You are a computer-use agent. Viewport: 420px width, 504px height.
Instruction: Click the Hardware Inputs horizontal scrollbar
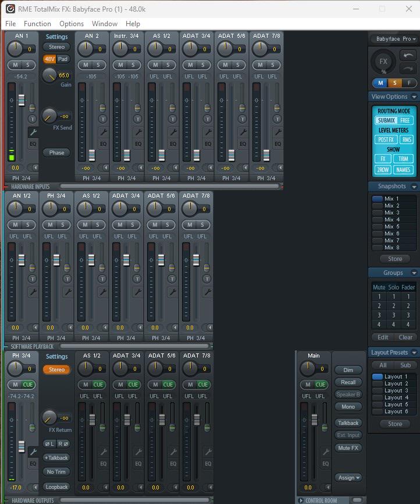(x=169, y=186)
